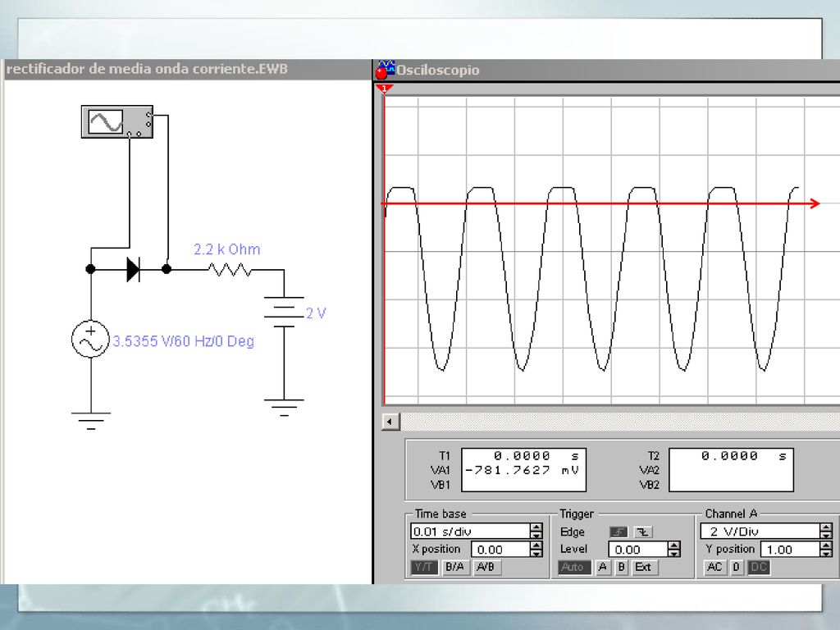This screenshot has width=840, height=630.
Task: Select the oscilloscope instrument in the circuit
Action: pos(117,121)
